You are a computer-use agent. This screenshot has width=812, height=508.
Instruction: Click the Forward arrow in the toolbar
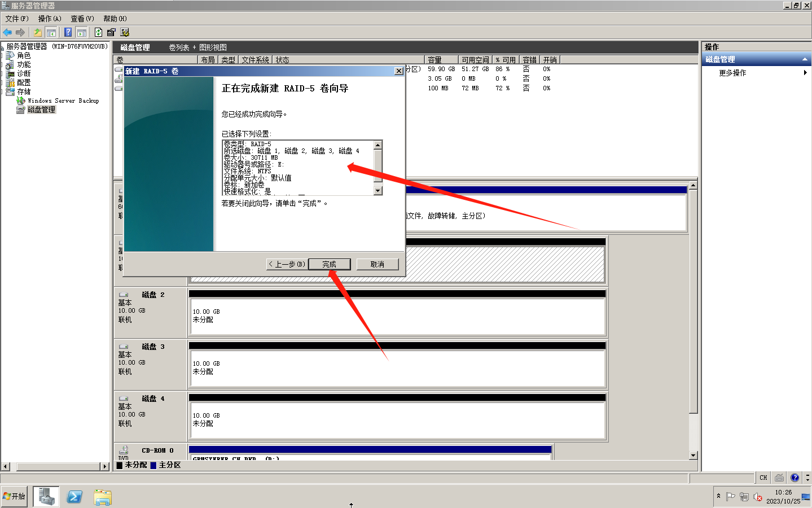click(x=20, y=32)
